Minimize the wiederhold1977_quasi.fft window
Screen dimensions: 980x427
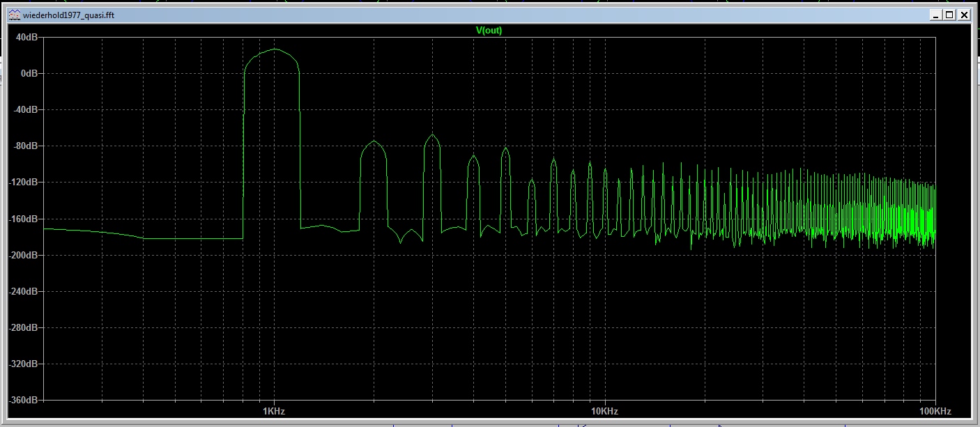tap(937, 15)
